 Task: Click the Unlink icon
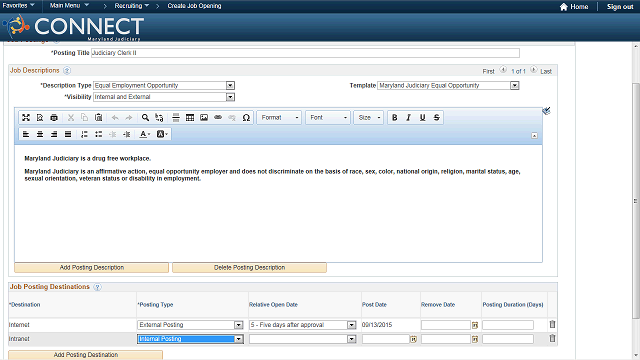[x=232, y=118]
